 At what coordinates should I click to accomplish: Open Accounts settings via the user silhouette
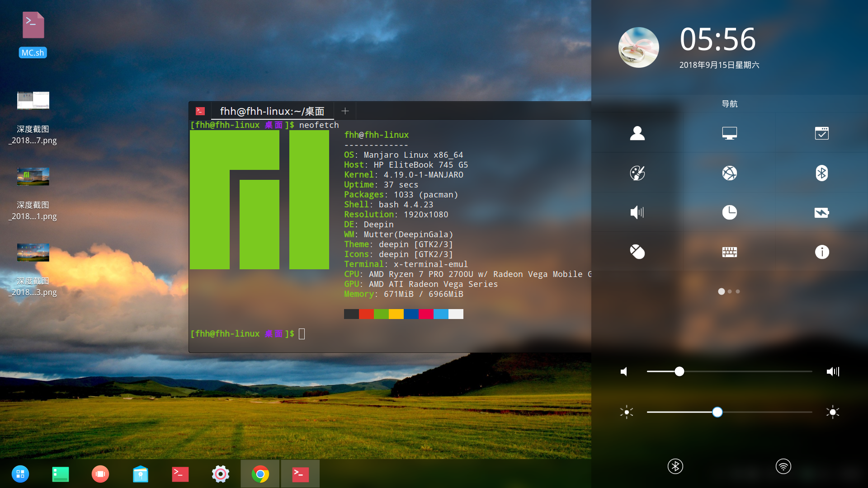click(637, 133)
